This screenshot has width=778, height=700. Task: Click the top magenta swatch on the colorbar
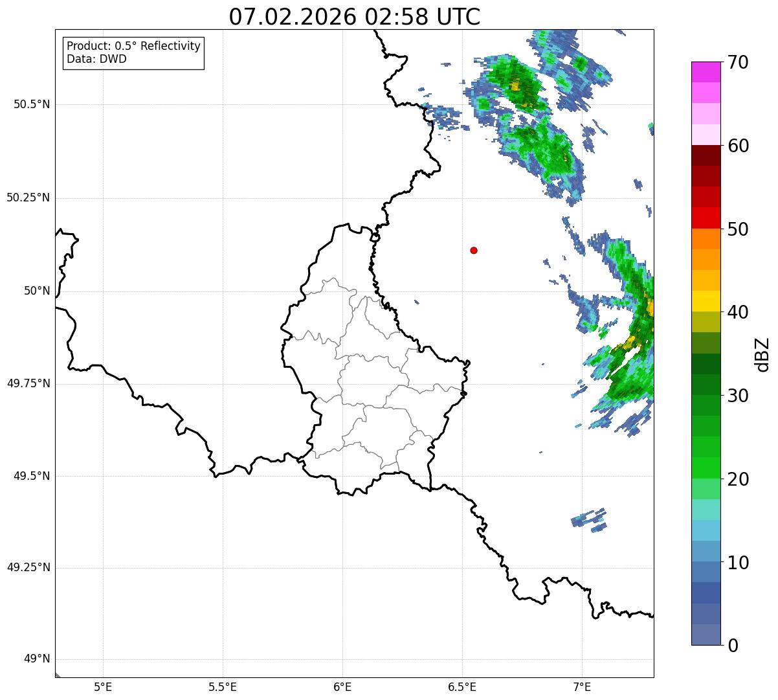pos(706,72)
